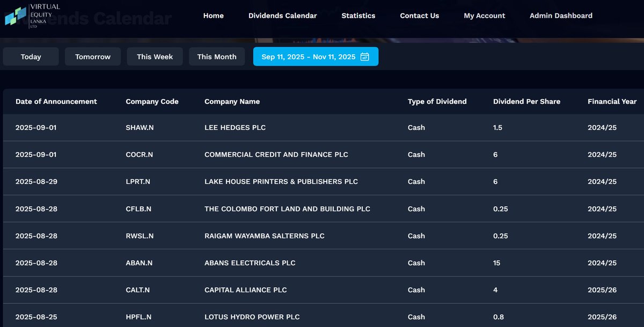Click the Type of Dividend column header
644x327 pixels.
tap(437, 101)
